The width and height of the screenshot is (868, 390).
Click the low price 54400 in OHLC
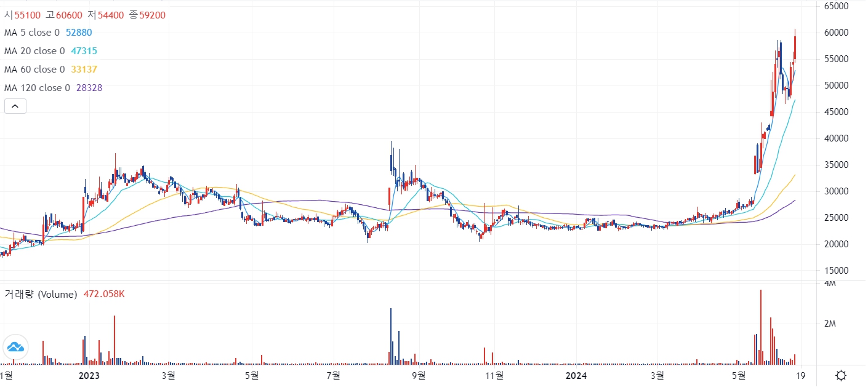111,15
